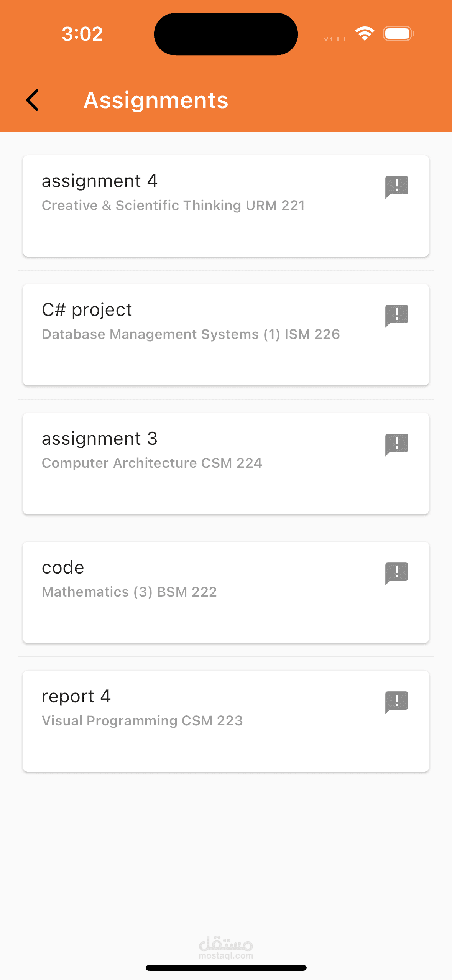Tap the back arrow in header
Image resolution: width=452 pixels, height=980 pixels.
pyautogui.click(x=32, y=100)
